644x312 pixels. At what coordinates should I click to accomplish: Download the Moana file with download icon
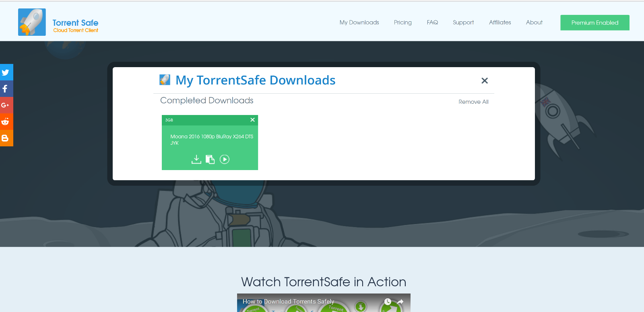click(196, 159)
